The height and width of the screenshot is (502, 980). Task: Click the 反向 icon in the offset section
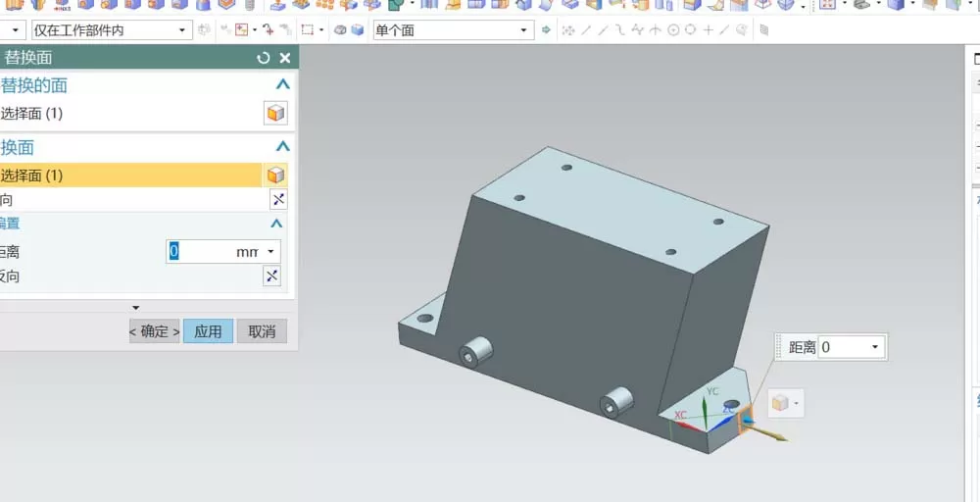click(271, 276)
